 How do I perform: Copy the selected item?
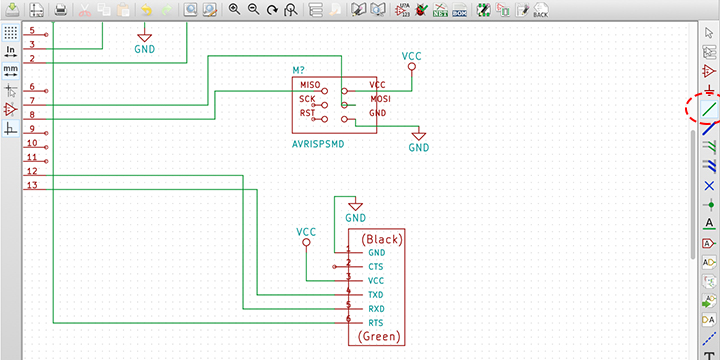pyautogui.click(x=104, y=9)
